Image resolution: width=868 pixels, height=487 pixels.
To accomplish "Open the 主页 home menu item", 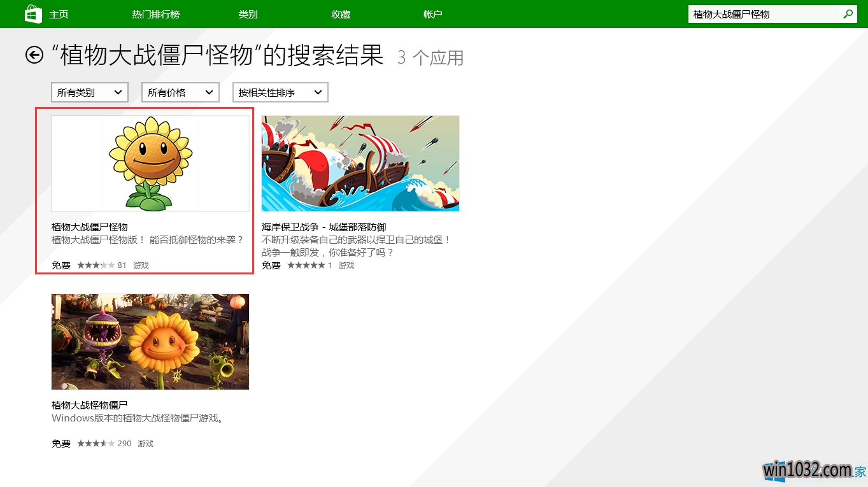I will [x=59, y=14].
